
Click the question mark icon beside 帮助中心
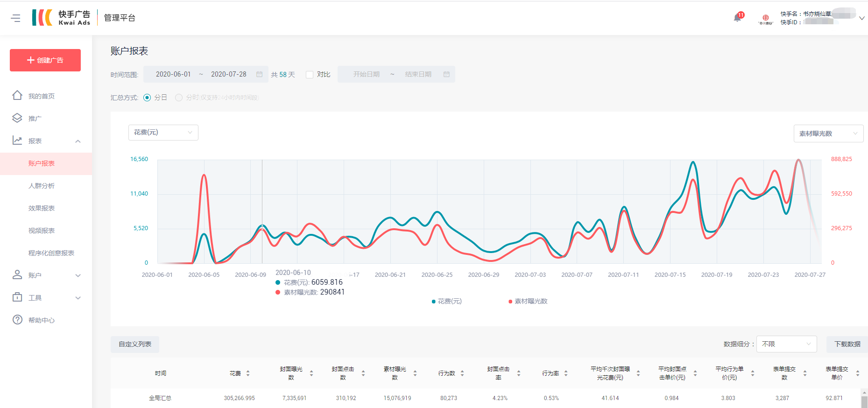17,320
